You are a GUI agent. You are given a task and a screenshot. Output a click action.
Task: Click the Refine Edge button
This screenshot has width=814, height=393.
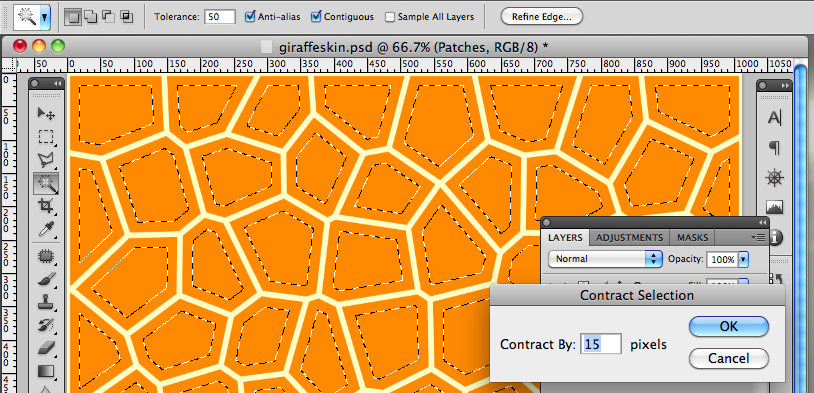click(541, 17)
